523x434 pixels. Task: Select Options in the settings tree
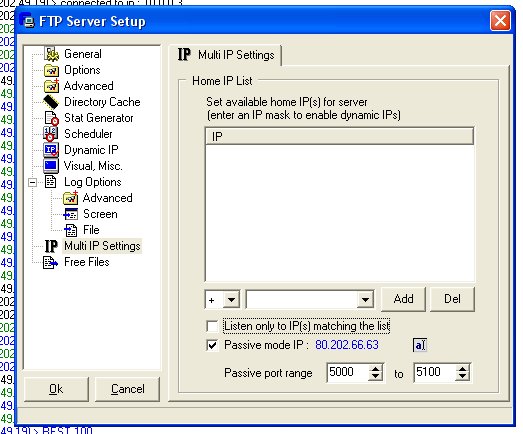tap(82, 70)
